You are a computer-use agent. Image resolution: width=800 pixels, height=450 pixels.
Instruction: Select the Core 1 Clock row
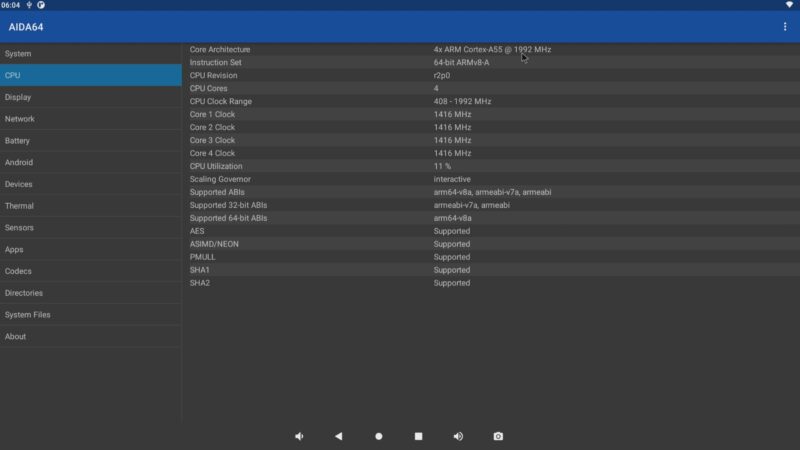pyautogui.click(x=491, y=114)
